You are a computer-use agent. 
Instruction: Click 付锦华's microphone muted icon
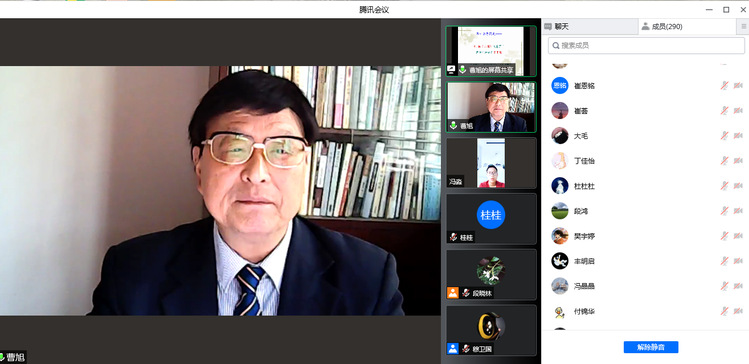tap(725, 311)
